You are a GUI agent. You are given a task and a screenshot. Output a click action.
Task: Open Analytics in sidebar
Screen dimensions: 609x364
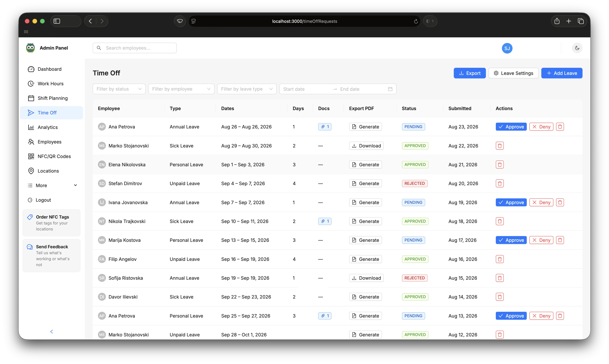pos(52,127)
